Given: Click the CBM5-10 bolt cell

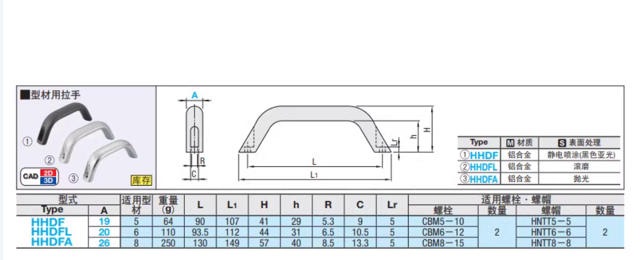Looking at the screenshot, I should (443, 222).
